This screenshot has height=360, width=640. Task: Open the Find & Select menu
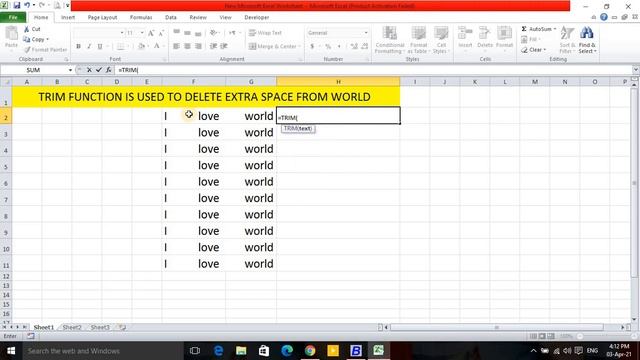[x=587, y=40]
